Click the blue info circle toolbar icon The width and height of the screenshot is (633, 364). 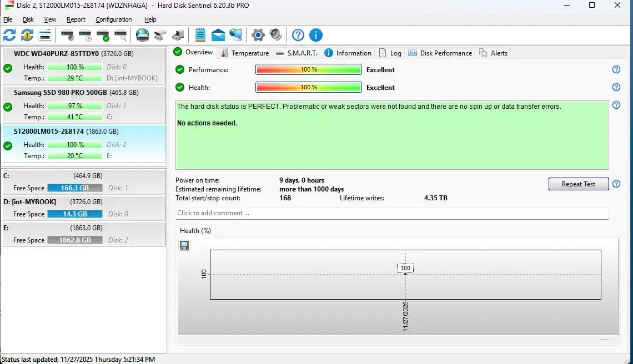315,36
